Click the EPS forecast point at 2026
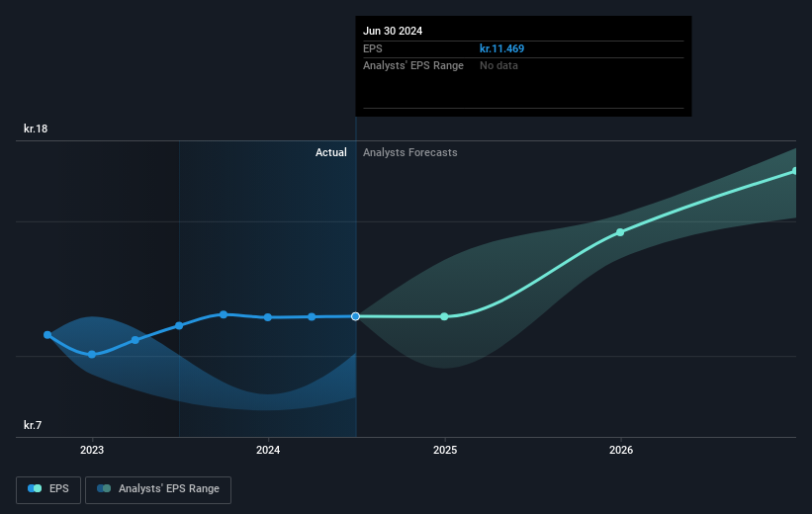This screenshot has height=514, width=812. pyautogui.click(x=620, y=232)
